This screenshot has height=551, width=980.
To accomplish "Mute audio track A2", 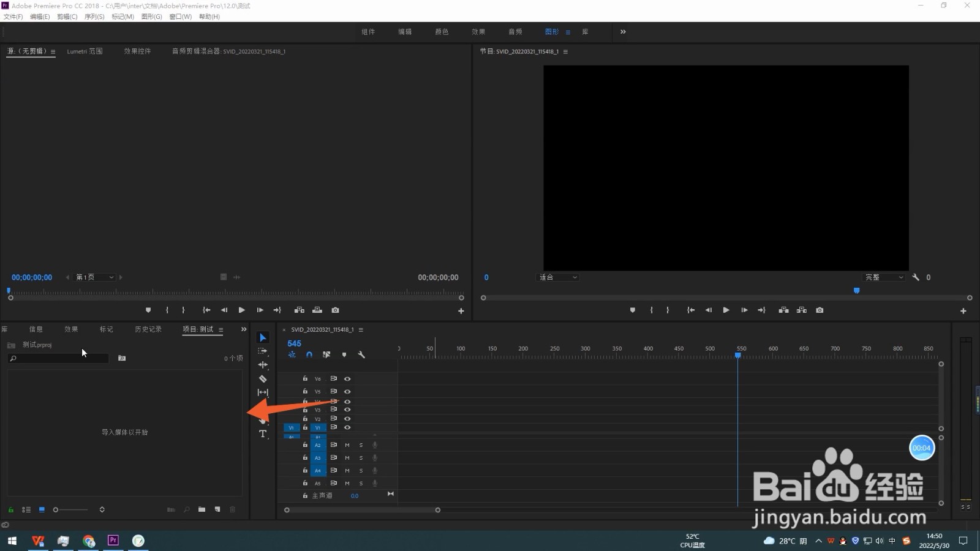I will (x=347, y=445).
